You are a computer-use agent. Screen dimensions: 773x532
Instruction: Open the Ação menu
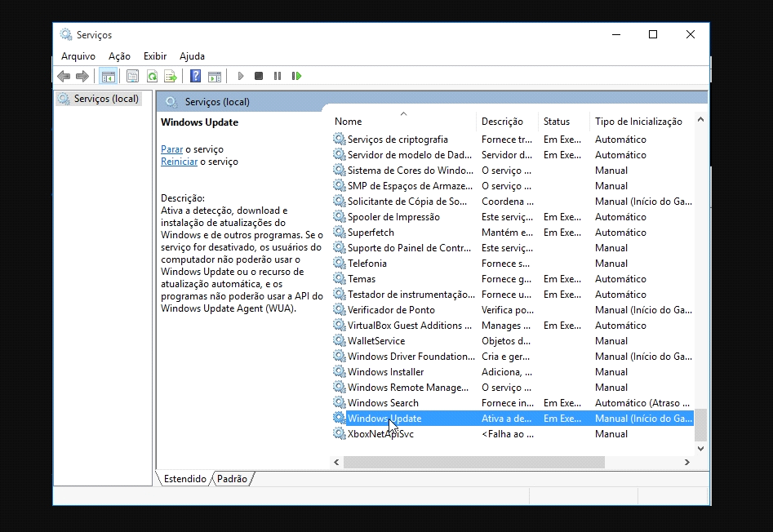[x=119, y=56]
